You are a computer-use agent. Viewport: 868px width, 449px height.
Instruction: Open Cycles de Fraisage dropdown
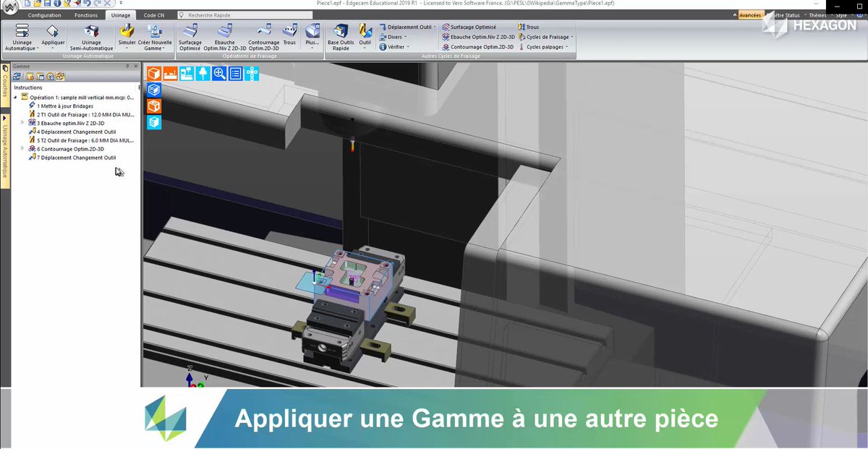click(546, 36)
